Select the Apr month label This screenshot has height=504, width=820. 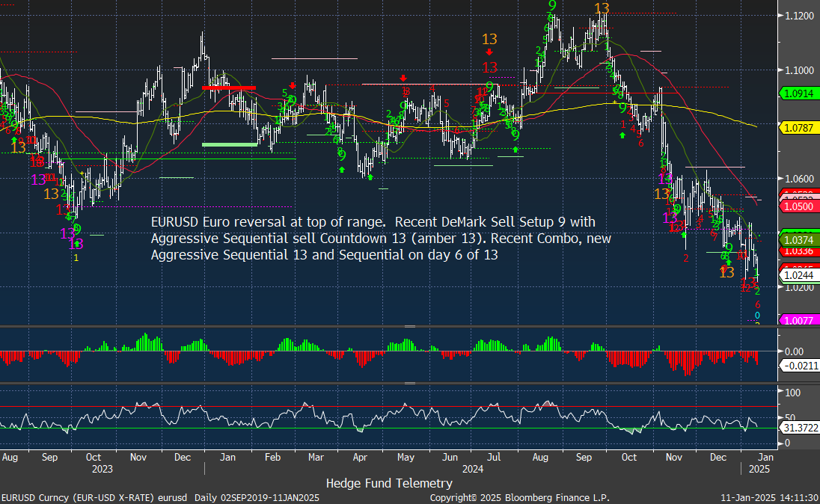(x=360, y=458)
